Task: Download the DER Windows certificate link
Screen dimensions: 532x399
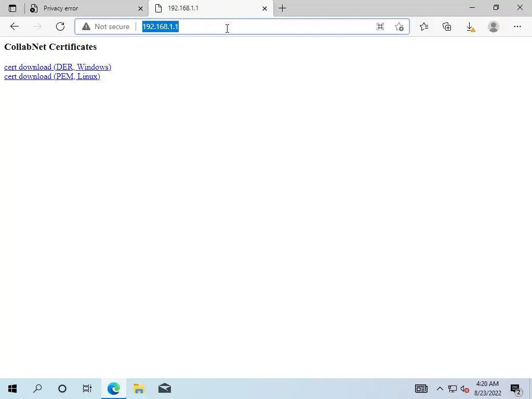Action: coord(58,67)
